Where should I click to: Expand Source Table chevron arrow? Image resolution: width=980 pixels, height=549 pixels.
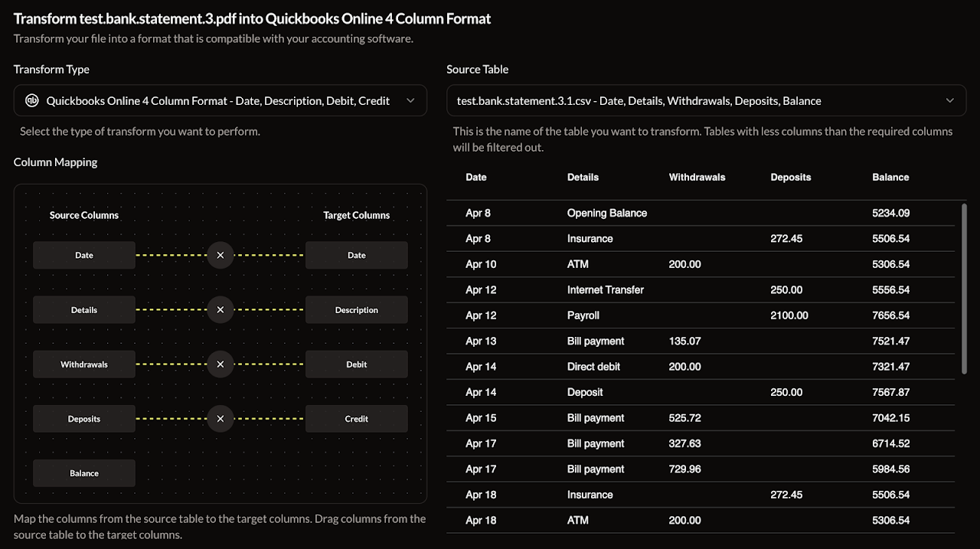(x=950, y=100)
